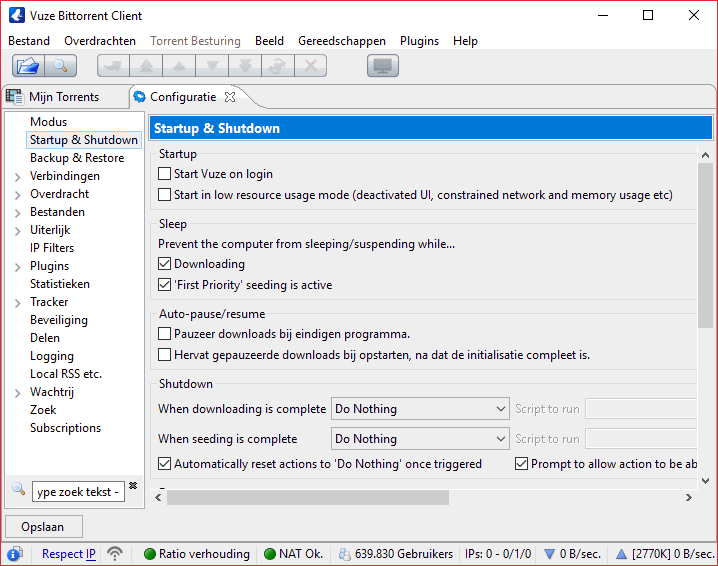Image resolution: width=718 pixels, height=566 pixels.
Task: Open the Bestand menu
Action: [x=29, y=41]
